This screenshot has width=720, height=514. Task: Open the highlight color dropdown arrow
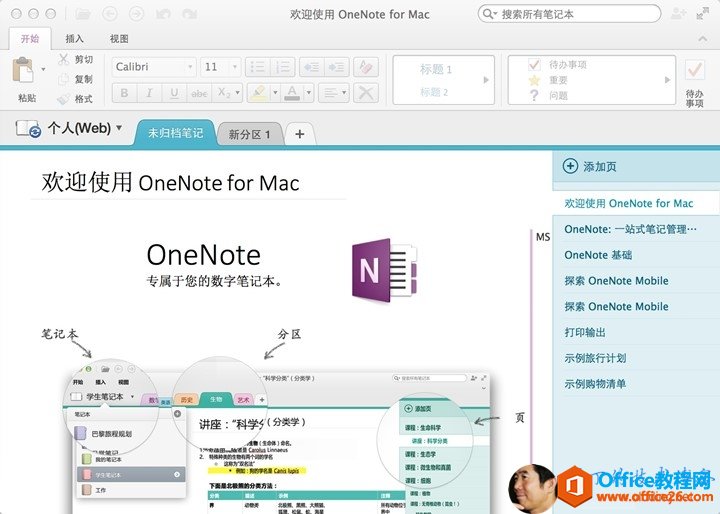pos(275,93)
